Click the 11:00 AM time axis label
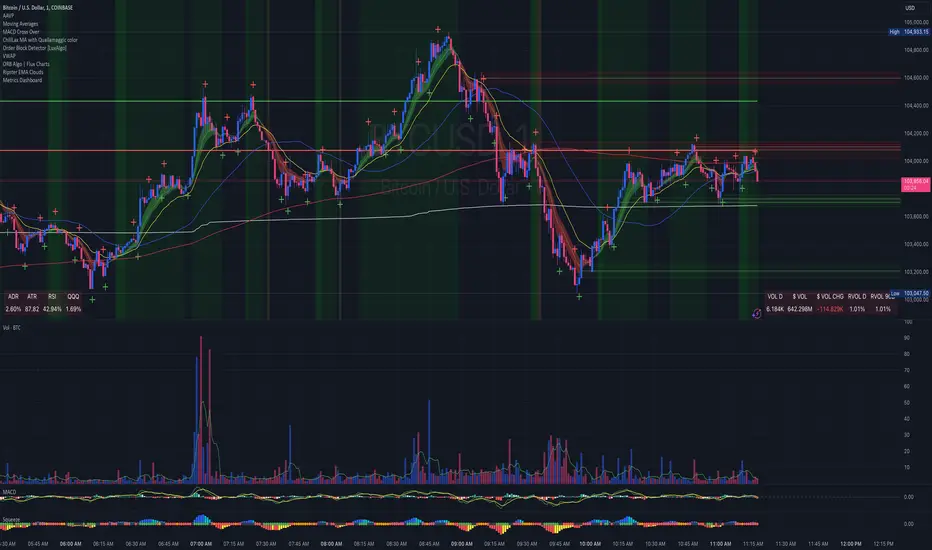 tap(720, 543)
